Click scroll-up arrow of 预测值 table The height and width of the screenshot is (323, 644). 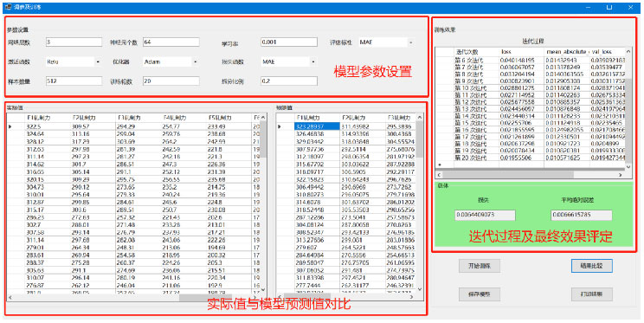419,118
